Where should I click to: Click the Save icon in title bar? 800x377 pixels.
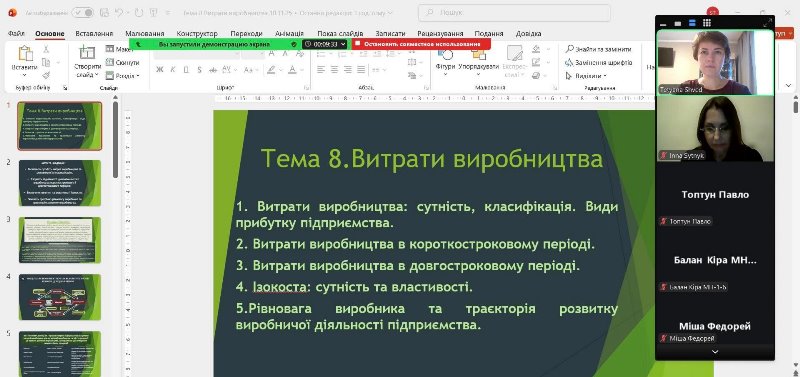tap(105, 12)
